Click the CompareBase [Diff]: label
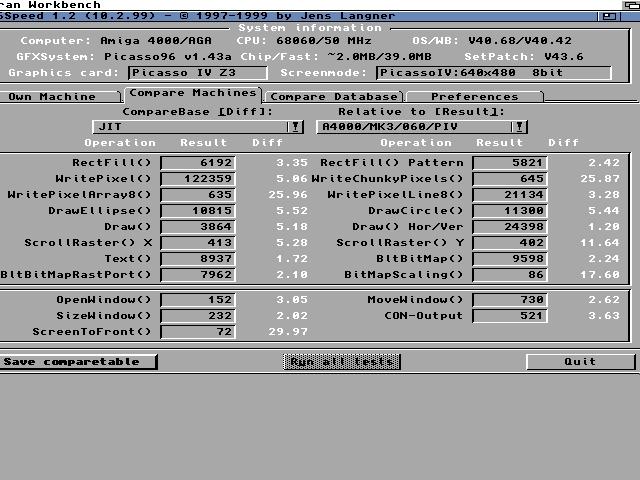640x480 pixels. pos(198,112)
